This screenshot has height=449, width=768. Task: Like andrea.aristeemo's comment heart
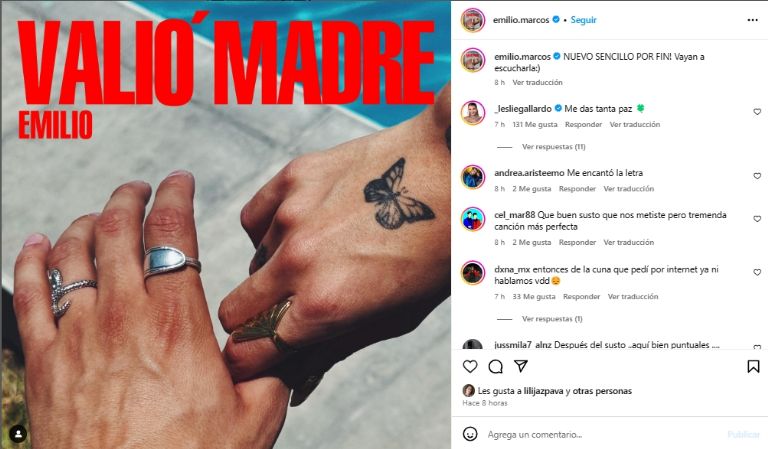pyautogui.click(x=757, y=176)
